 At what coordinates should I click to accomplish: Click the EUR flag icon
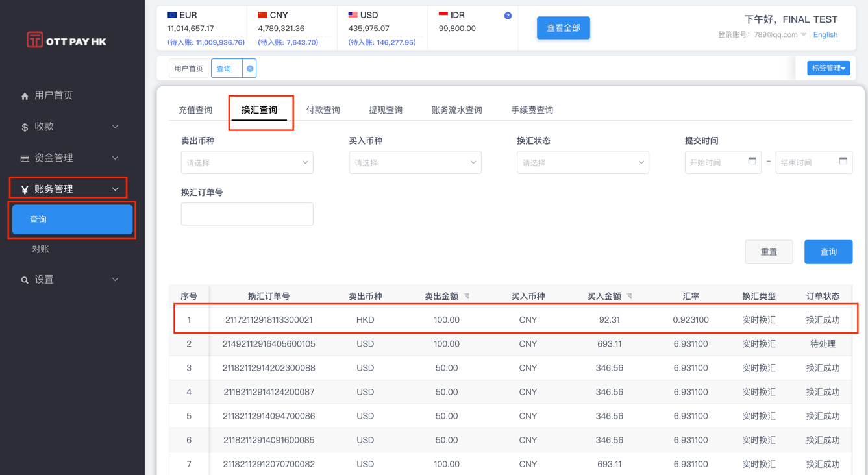tap(172, 15)
